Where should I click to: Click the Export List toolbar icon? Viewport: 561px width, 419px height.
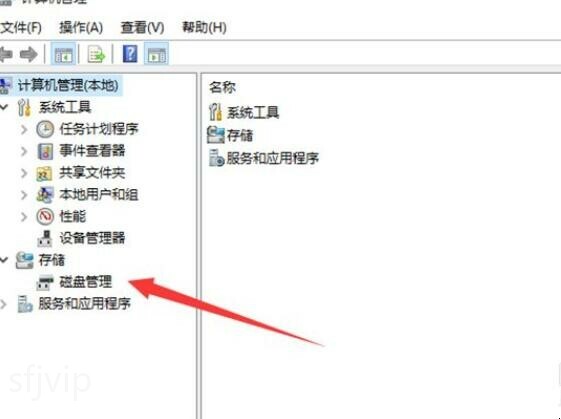96,54
